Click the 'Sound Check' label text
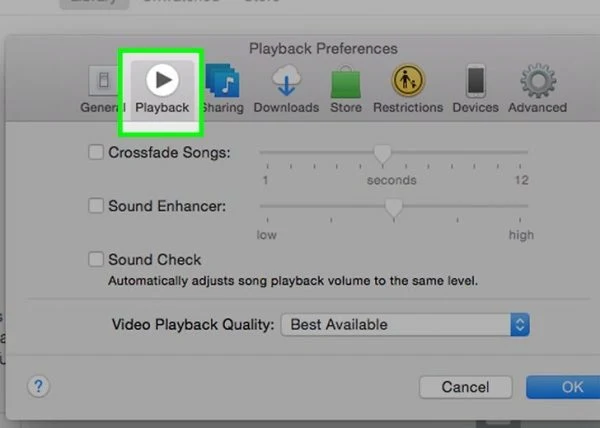The image size is (600, 428). click(x=155, y=260)
